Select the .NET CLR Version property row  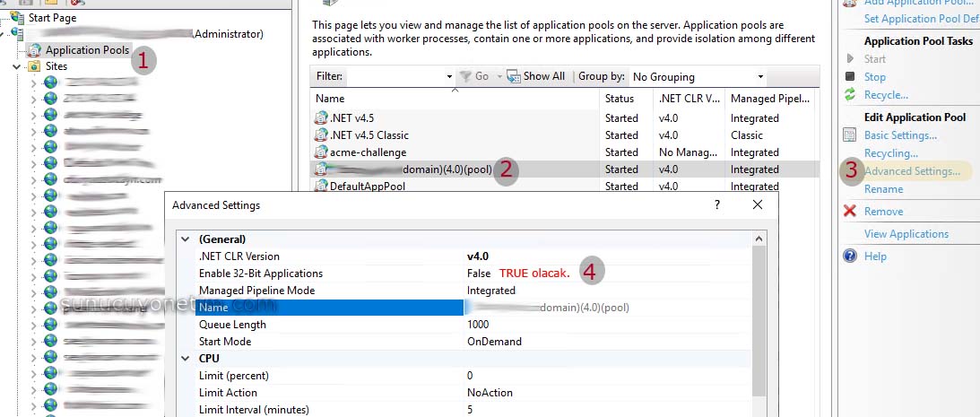click(473, 256)
